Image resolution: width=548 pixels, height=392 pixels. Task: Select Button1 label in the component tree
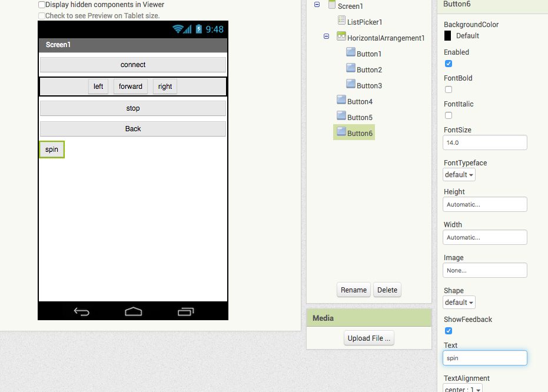368,54
